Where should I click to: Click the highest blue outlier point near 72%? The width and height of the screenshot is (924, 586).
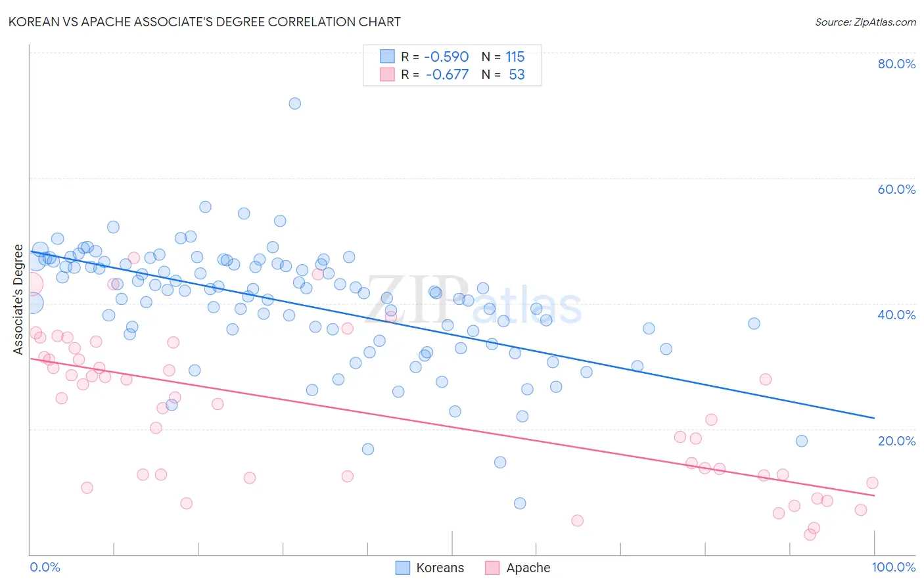pos(295,103)
